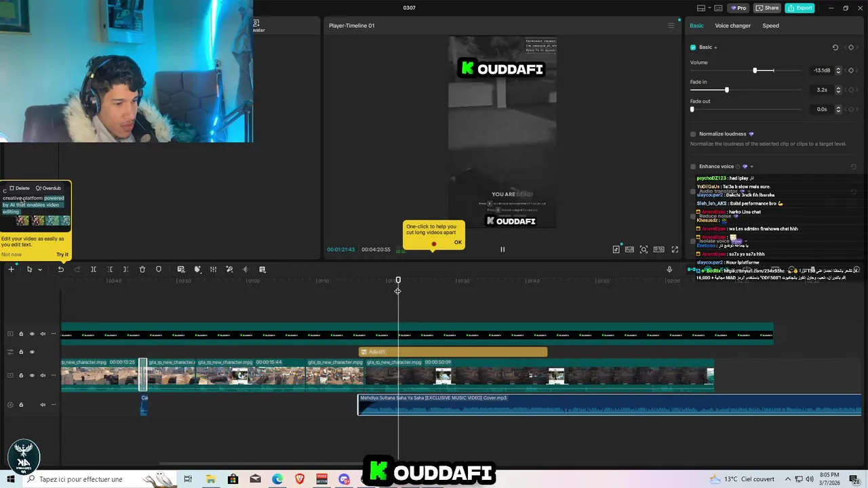Open the audio mixer levels icon
The image size is (868, 488).
pyautogui.click(x=213, y=269)
